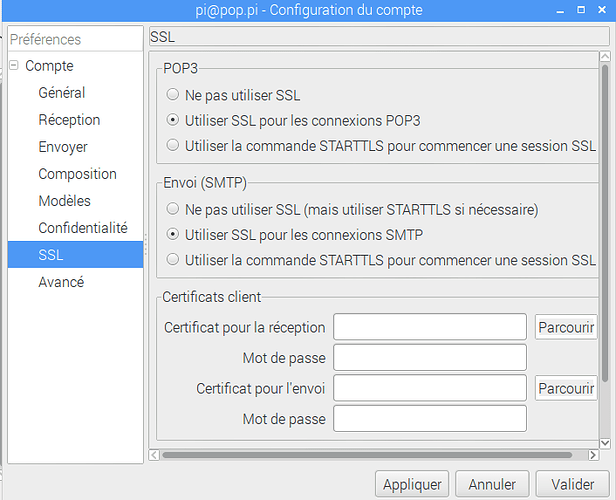
Task: Maximize the account configuration window
Action: click(581, 10)
